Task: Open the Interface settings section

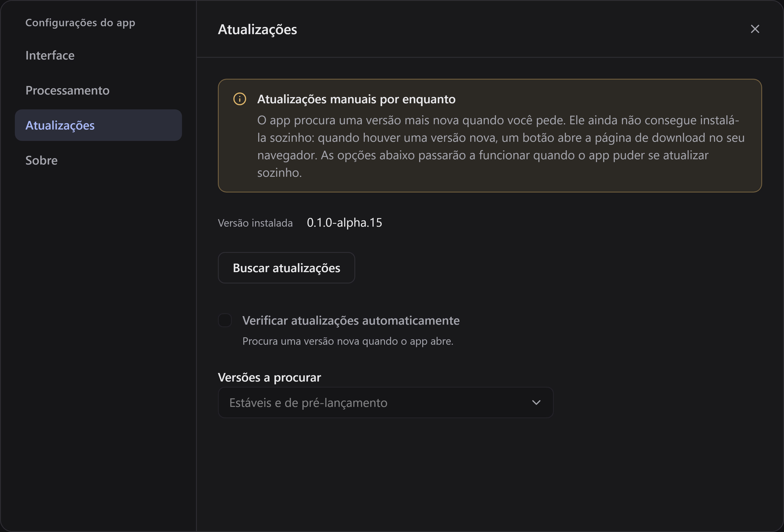Action: (x=98, y=55)
